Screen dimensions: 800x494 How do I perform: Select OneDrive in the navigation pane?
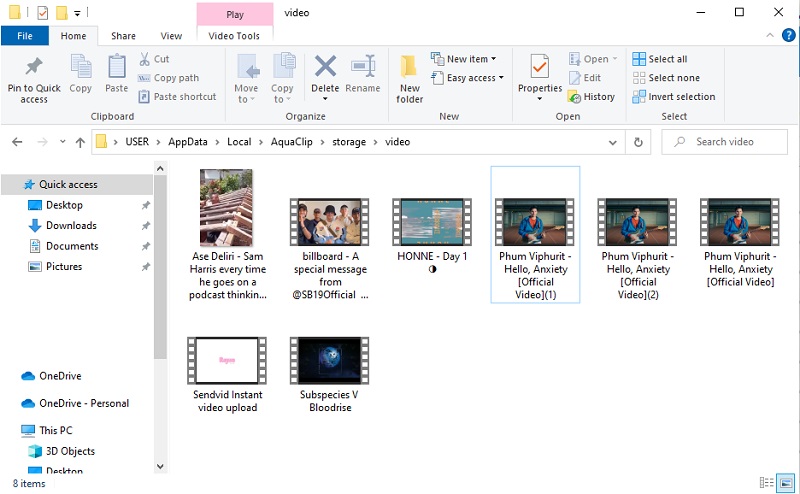point(60,376)
